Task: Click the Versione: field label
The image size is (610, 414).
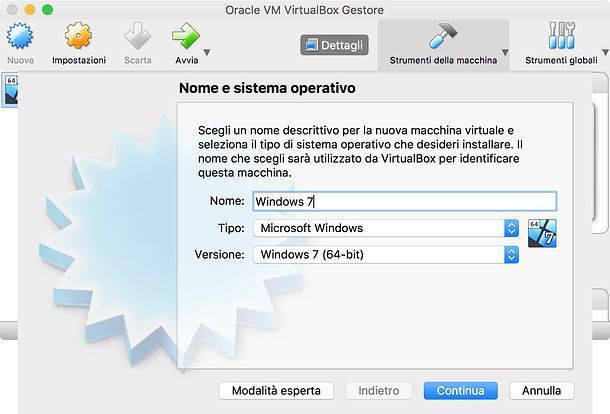Action: click(x=220, y=254)
